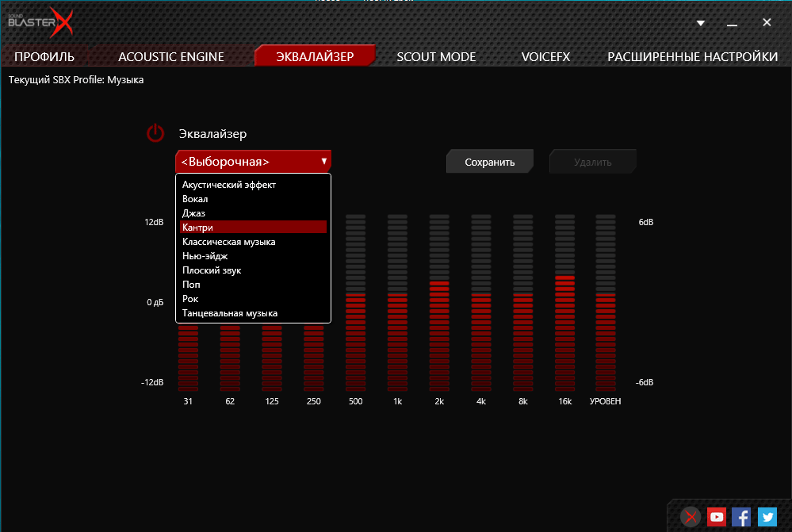The width and height of the screenshot is (792, 532).
Task: Choose Акустический эффект preset
Action: (x=253, y=185)
